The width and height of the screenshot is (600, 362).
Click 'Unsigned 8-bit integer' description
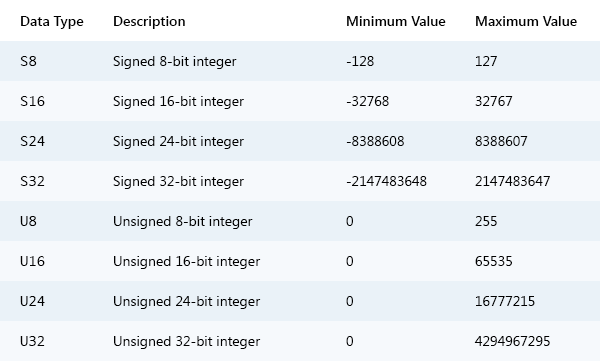(x=183, y=222)
